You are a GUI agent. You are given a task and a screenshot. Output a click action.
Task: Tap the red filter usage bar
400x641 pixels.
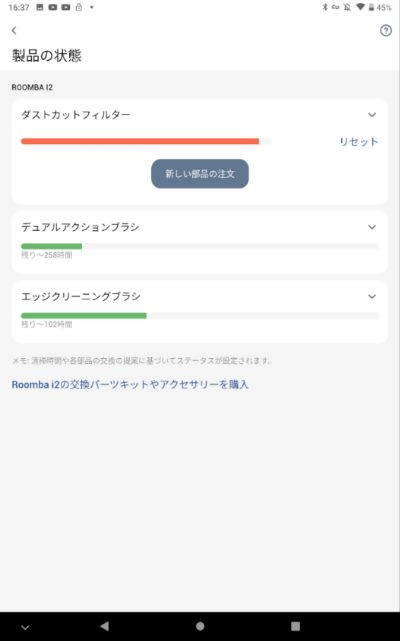point(146,141)
